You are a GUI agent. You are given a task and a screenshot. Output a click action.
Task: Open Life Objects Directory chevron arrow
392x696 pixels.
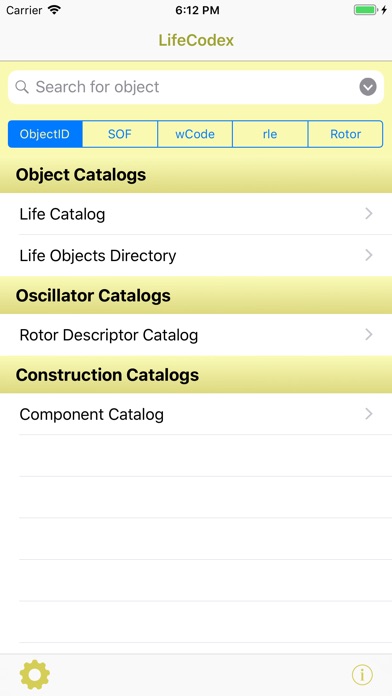coord(368,255)
